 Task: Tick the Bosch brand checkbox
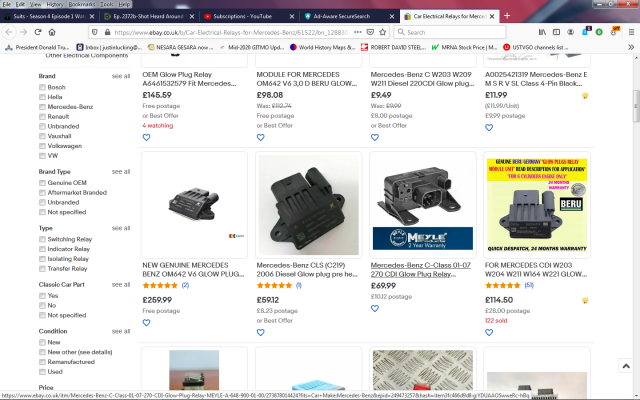click(x=42, y=87)
